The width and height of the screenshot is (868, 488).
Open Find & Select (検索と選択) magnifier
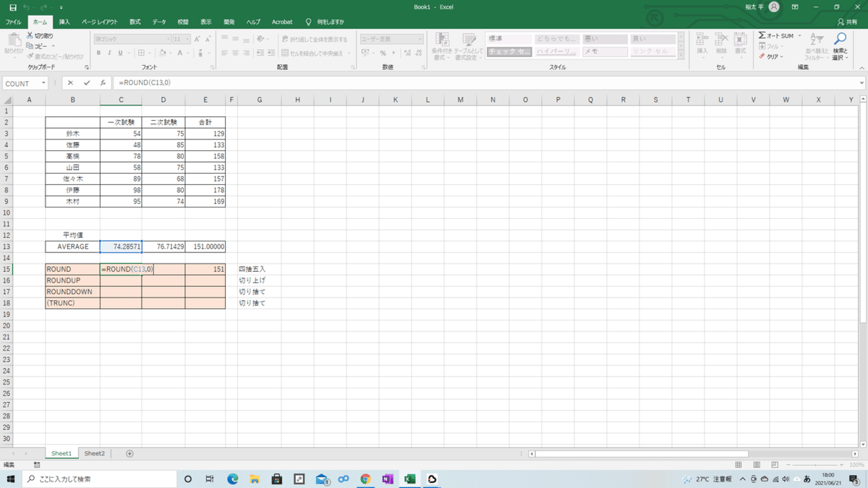click(841, 39)
